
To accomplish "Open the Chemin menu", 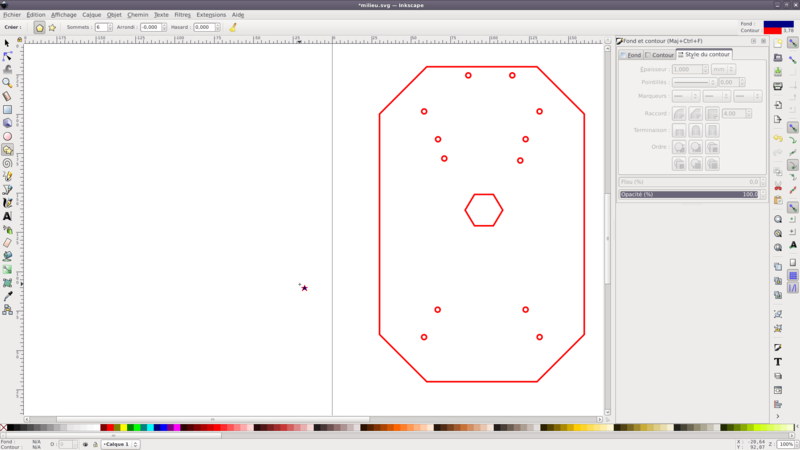I will click(x=138, y=15).
